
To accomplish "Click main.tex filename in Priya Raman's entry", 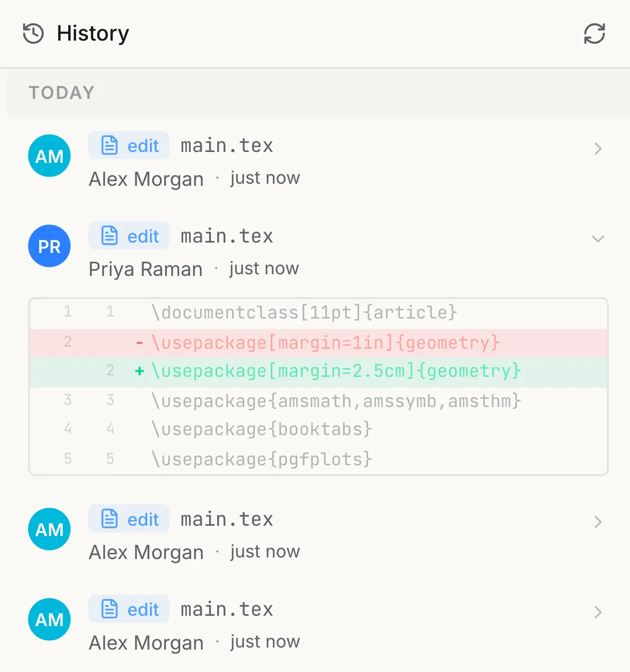I will pyautogui.click(x=227, y=236).
